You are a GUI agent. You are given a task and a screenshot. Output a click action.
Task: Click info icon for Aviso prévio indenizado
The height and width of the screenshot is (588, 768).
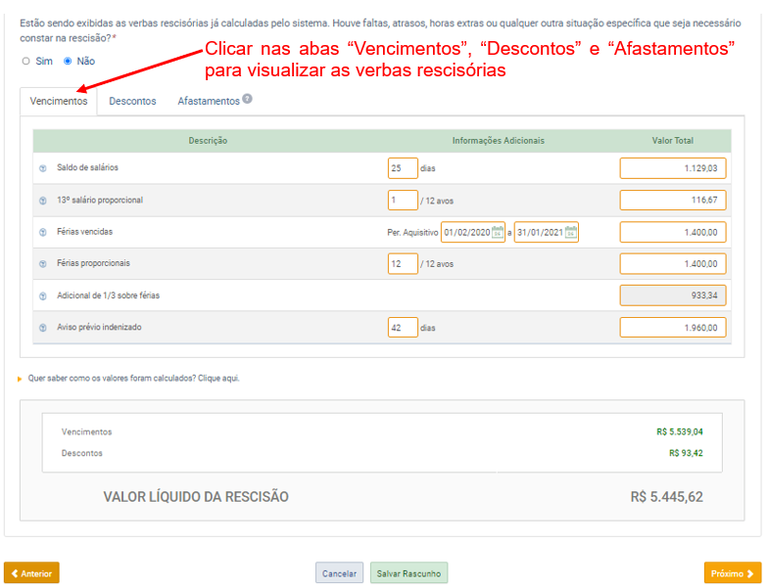tap(43, 328)
